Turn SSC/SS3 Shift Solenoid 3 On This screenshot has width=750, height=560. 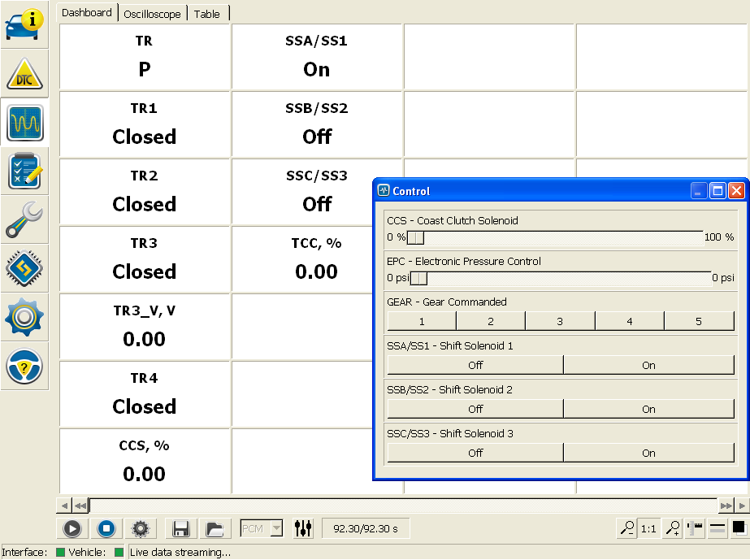[x=648, y=453]
